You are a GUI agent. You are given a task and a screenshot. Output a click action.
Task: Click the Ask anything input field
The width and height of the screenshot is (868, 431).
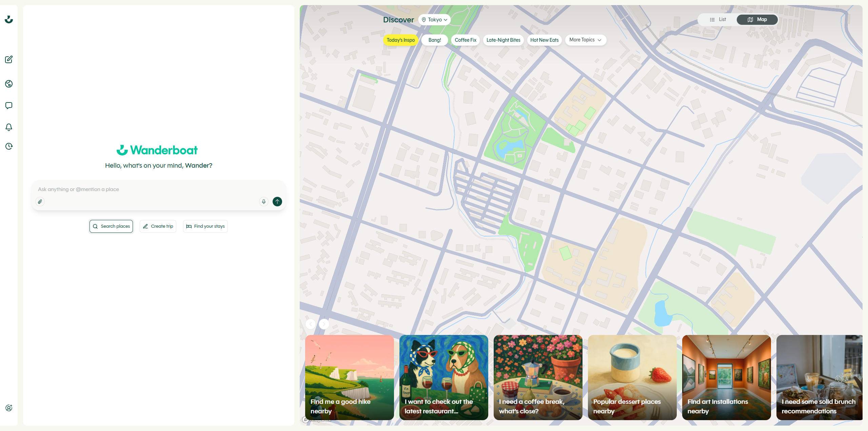click(159, 189)
